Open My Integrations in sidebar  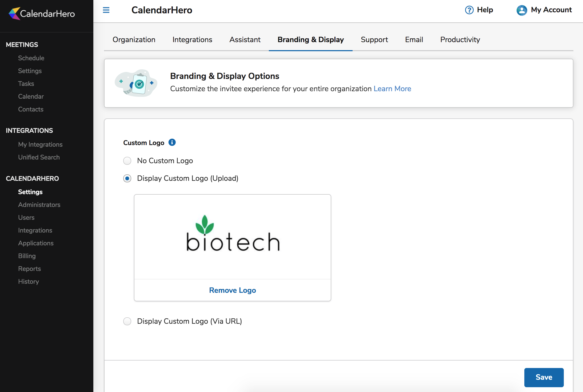[x=40, y=144]
